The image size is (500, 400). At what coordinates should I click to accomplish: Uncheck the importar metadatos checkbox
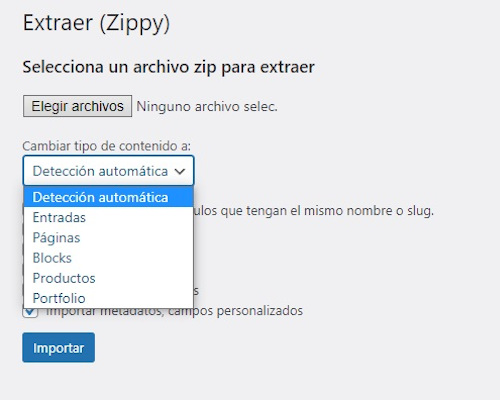30,313
